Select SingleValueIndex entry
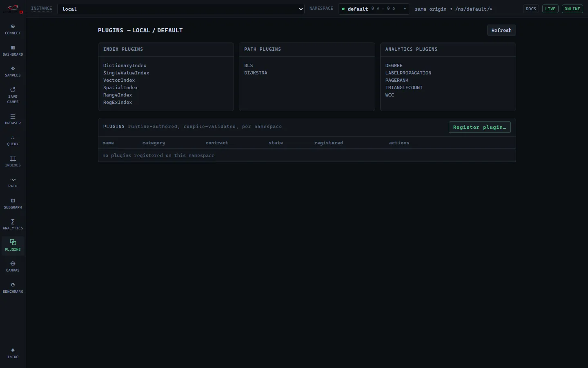This screenshot has width=588, height=368. (126, 73)
